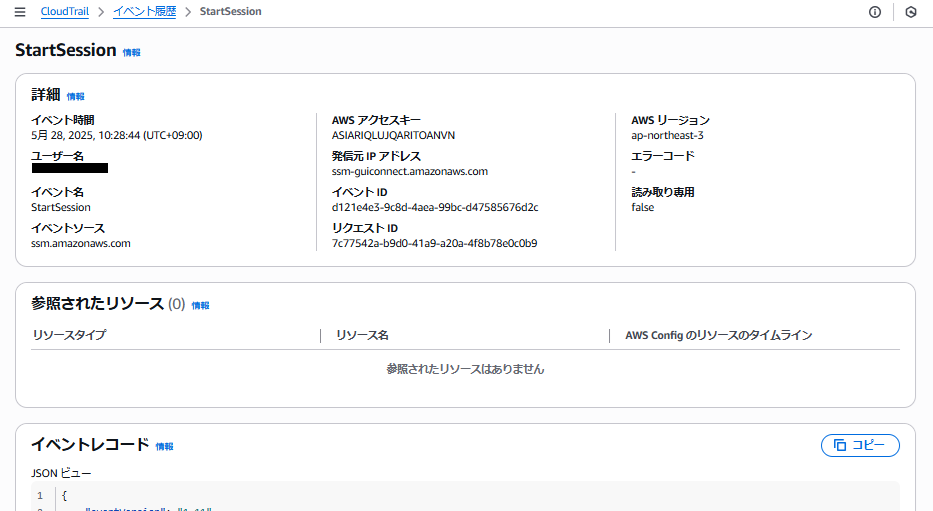
Task: Select access key ASIARIQLUJQARITOANVN
Action: click(393, 136)
